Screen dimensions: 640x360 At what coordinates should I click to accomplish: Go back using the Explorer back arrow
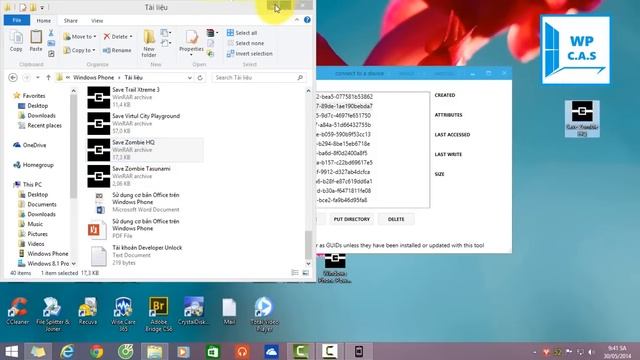[13, 77]
